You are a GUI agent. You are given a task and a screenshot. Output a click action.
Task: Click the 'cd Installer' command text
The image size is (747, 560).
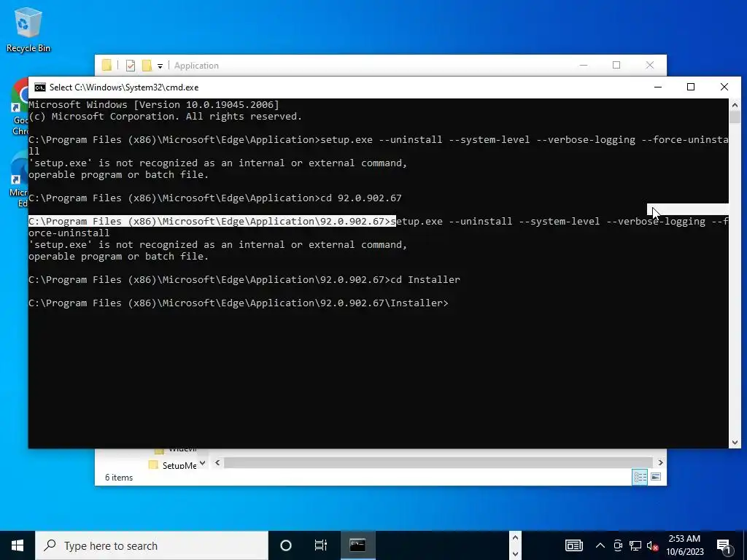[x=425, y=279]
